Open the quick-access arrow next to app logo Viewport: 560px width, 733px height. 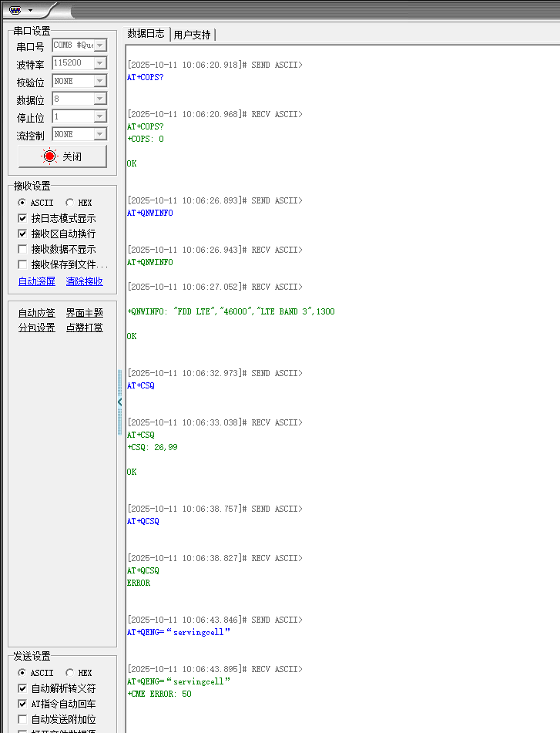30,10
